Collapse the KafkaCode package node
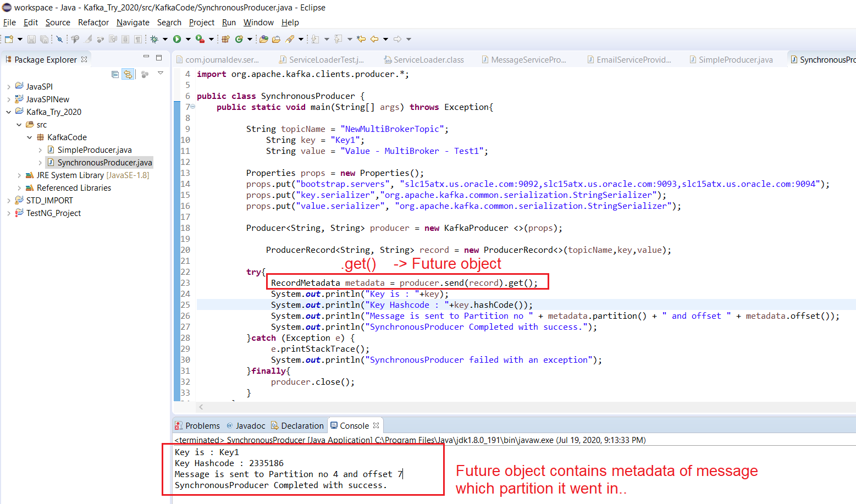Viewport: 856px width, 504px height. click(x=29, y=137)
